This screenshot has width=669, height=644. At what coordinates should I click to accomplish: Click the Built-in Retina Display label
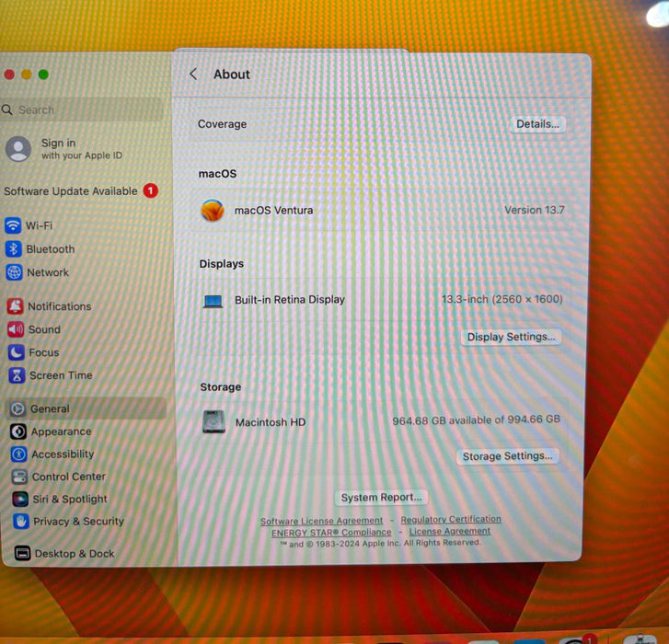(290, 299)
